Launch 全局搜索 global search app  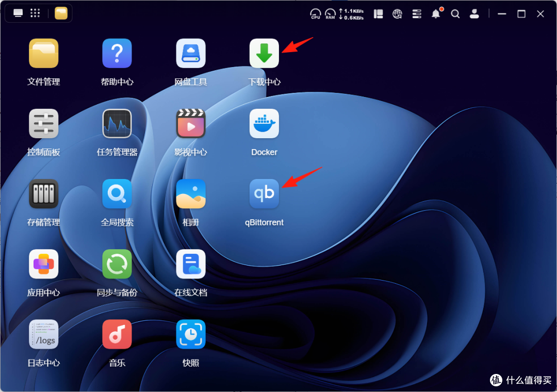(x=117, y=194)
